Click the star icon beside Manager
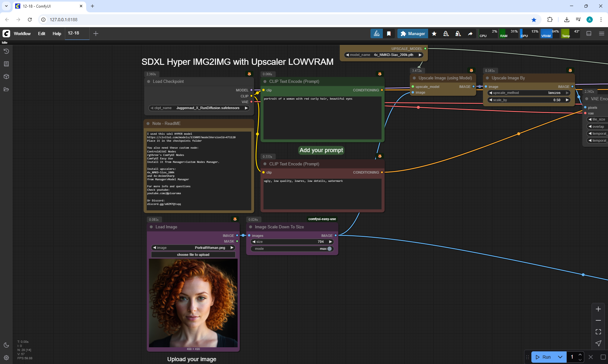The image size is (608, 364). [x=434, y=34]
